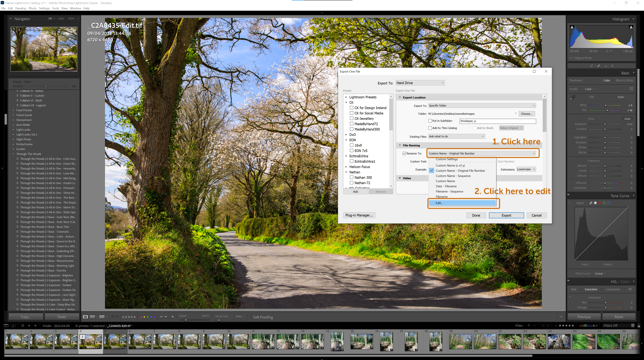
Task: Collapse the Video section
Action: [x=400, y=178]
